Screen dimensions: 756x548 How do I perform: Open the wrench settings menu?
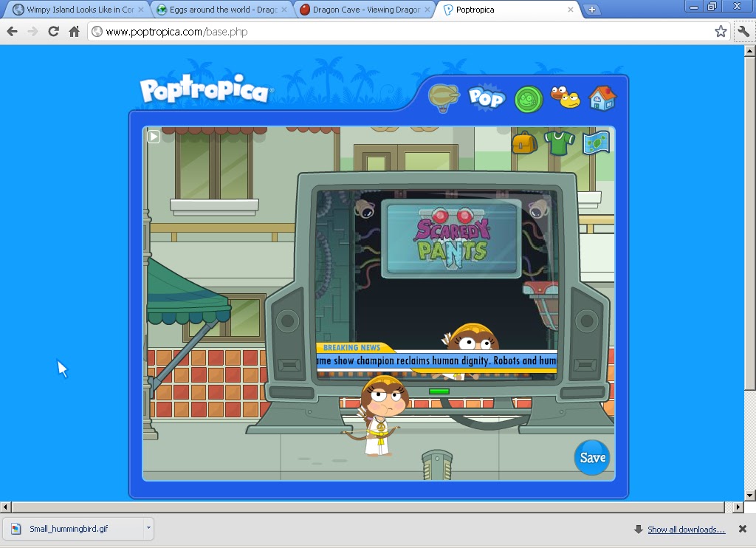(x=743, y=31)
